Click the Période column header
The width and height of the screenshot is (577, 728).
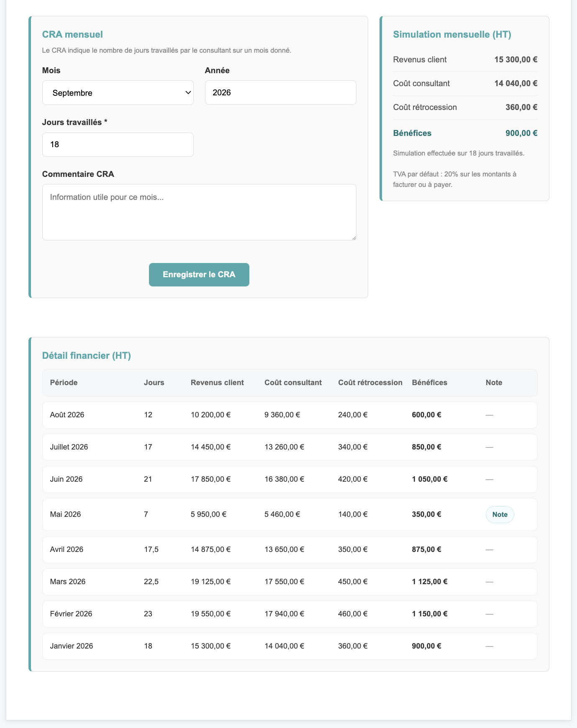(64, 383)
